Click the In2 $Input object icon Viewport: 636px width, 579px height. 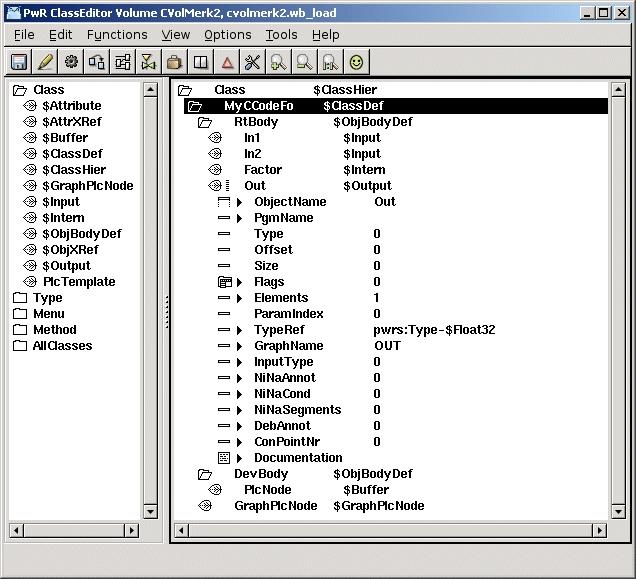tap(215, 154)
